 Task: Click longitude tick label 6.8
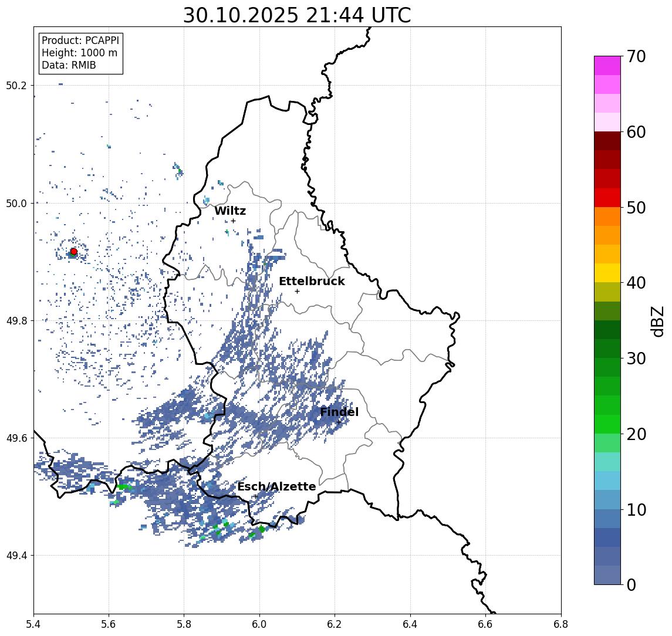[x=561, y=624]
